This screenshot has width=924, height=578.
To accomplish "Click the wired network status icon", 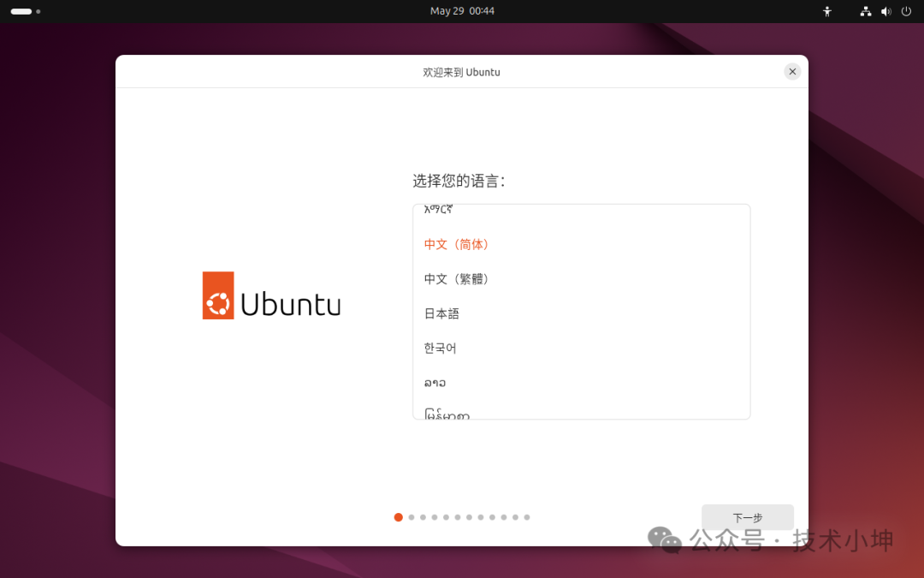I will pyautogui.click(x=866, y=11).
